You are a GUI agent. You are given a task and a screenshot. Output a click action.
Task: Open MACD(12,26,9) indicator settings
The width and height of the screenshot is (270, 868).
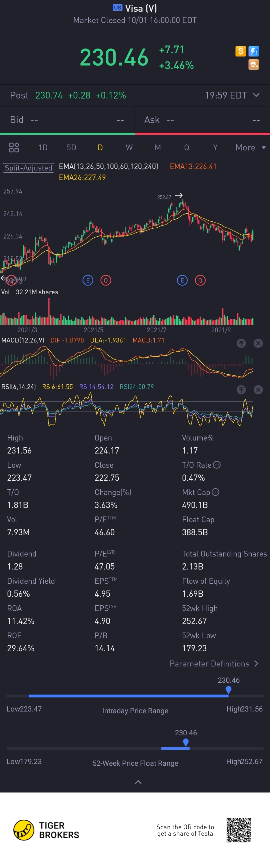pos(22,340)
